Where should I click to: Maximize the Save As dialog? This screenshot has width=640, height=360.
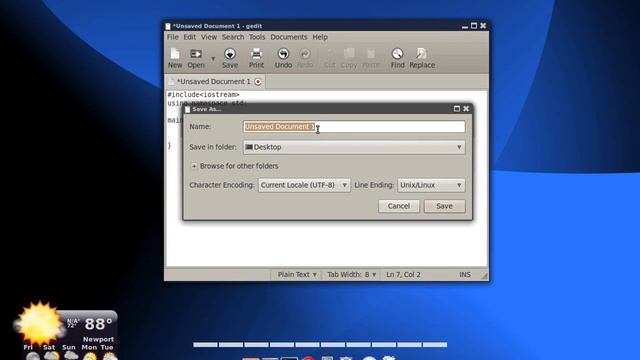click(457, 109)
